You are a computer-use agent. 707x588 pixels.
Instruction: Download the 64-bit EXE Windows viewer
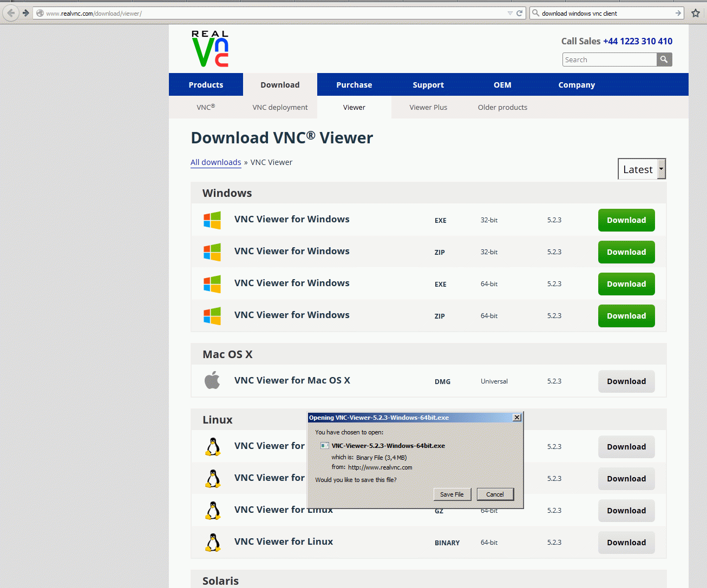point(626,284)
